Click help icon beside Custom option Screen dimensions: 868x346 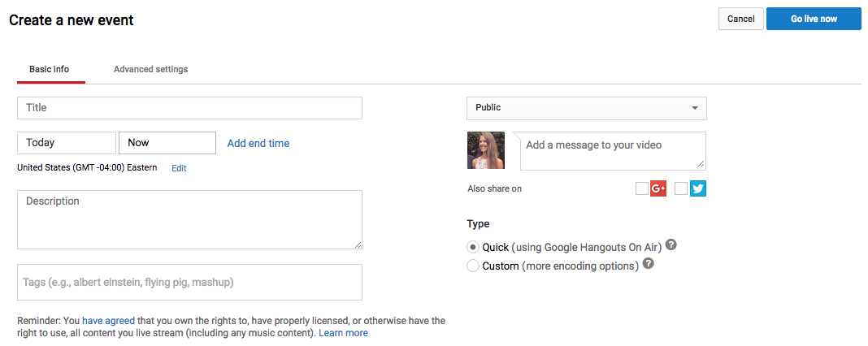[x=649, y=265]
